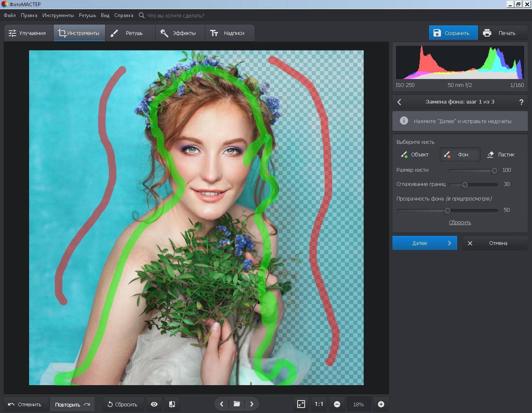Image resolution: width=532 pixels, height=413 pixels.
Task: Go back using the left chevron
Action: pos(399,102)
